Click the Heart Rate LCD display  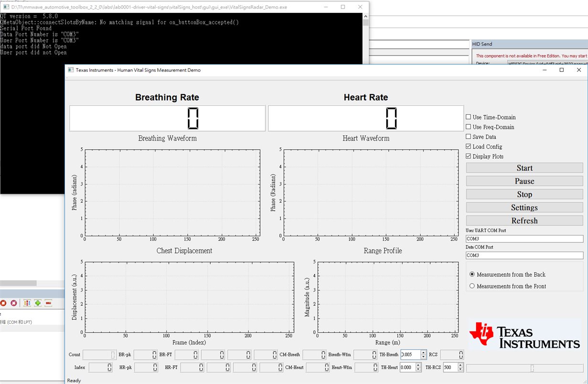(366, 118)
